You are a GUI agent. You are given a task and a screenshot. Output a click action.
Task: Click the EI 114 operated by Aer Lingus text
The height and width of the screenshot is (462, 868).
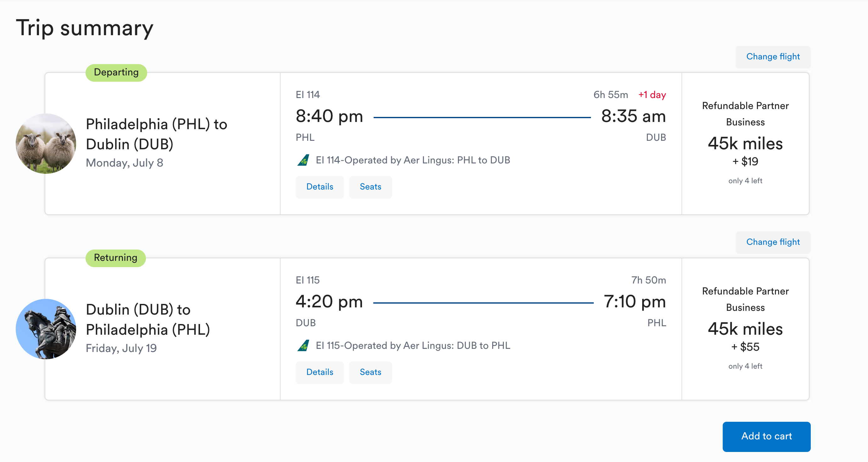tap(413, 160)
